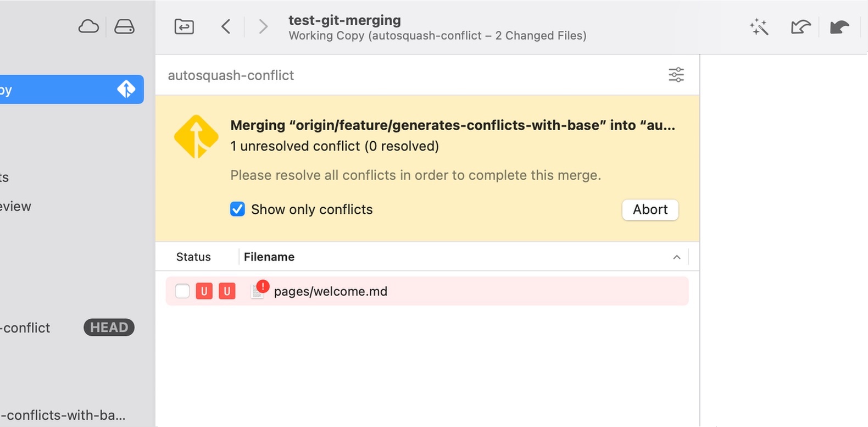Abort the current merge
868x427 pixels.
coord(650,209)
